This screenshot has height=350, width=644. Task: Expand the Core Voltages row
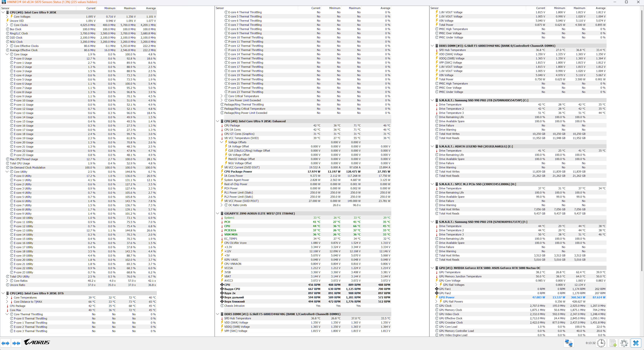[x=7, y=16]
